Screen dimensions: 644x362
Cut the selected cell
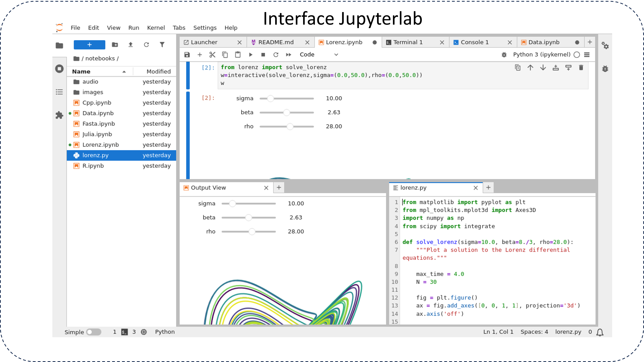[212, 55]
